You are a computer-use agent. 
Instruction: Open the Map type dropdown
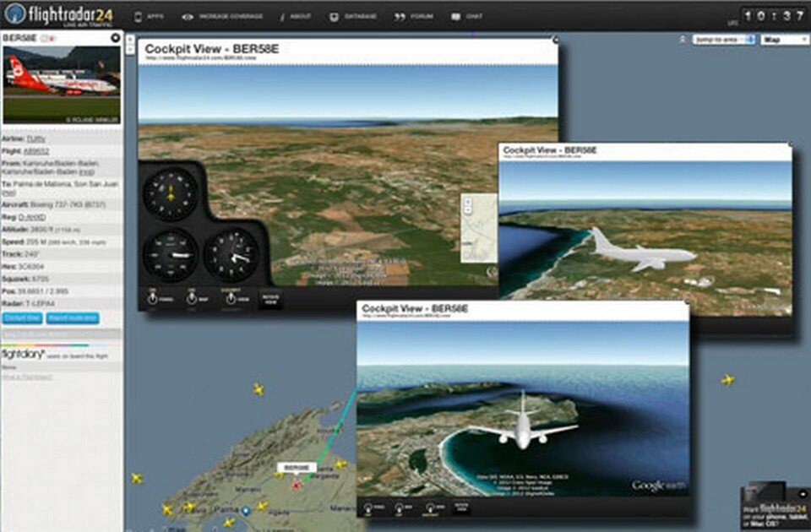click(x=785, y=40)
